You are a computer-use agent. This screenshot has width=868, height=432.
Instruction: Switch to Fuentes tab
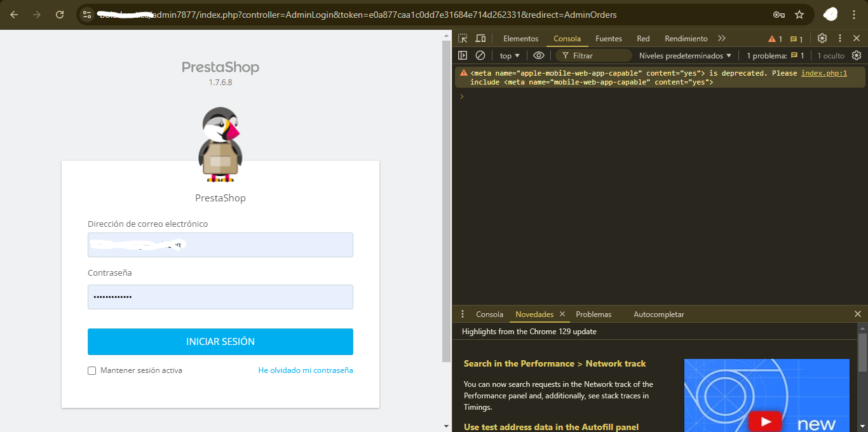tap(608, 39)
